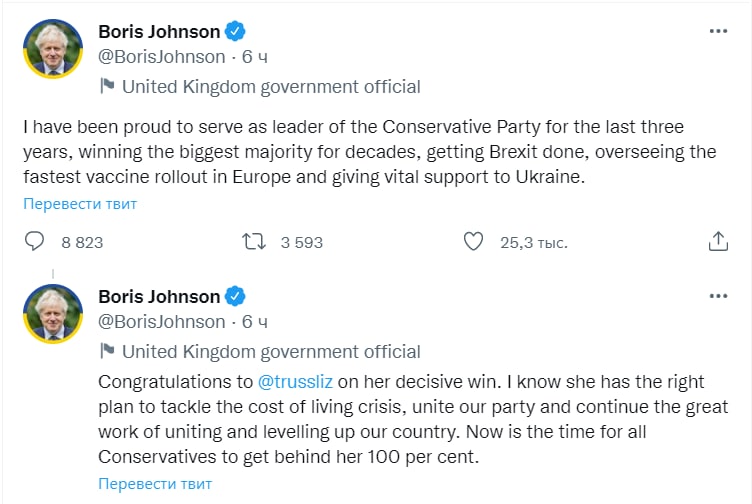Open first tweet's '6 ч' timestamp
The height and width of the screenshot is (504, 752).
255,57
